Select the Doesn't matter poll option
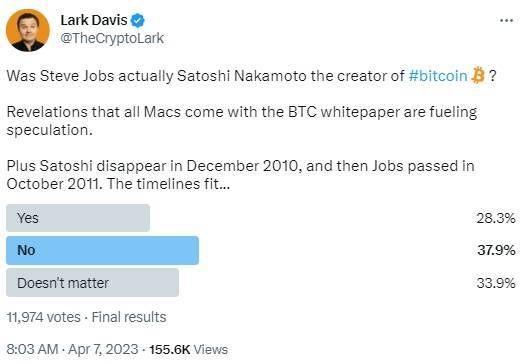Image resolution: width=528 pixels, height=364 pixels. [92, 283]
